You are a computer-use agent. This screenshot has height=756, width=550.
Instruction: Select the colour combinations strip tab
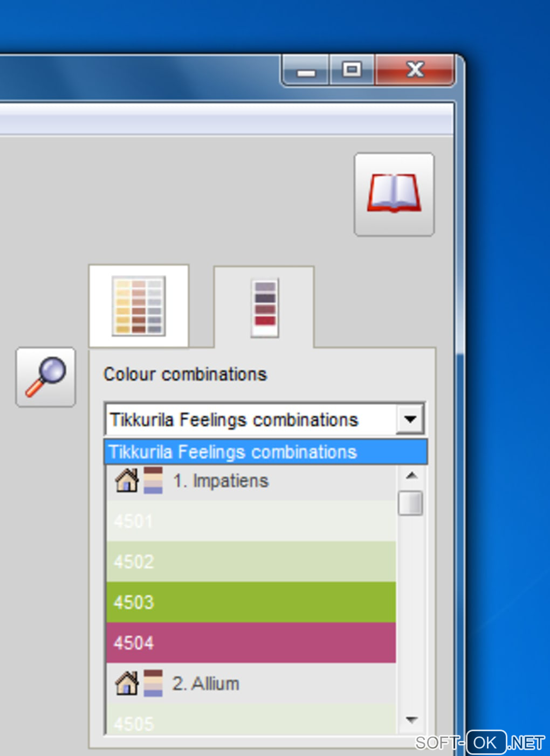click(264, 308)
